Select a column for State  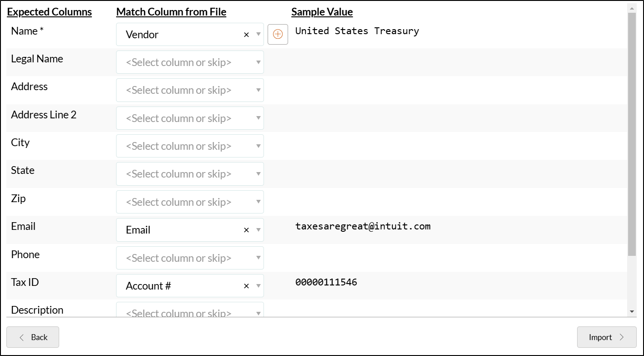pos(190,174)
